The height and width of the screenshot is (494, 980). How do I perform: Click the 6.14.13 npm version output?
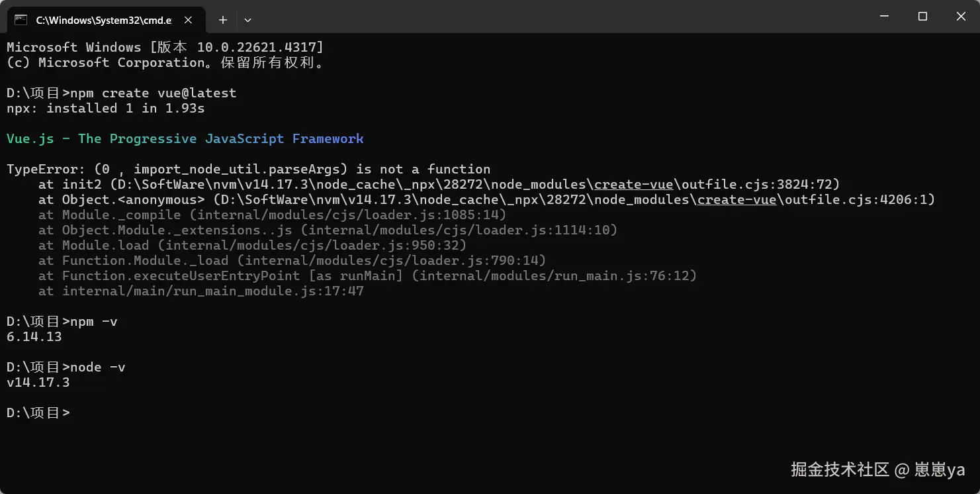tap(34, 336)
